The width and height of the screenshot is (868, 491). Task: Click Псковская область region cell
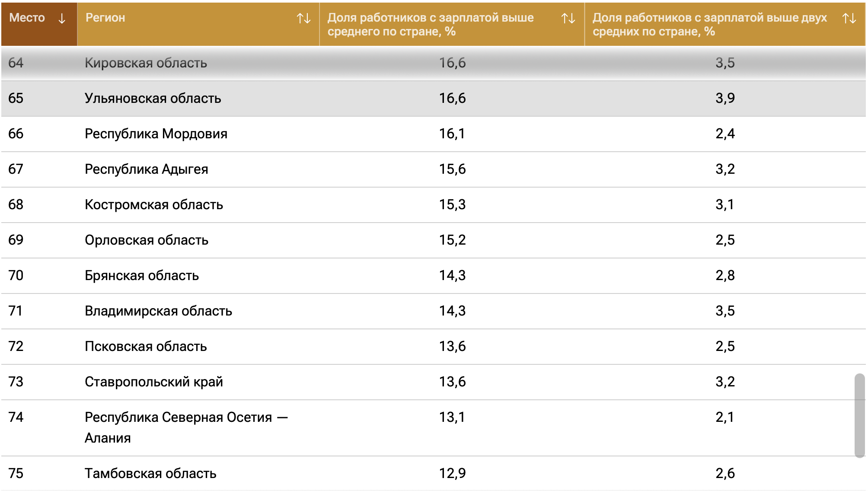click(x=146, y=347)
